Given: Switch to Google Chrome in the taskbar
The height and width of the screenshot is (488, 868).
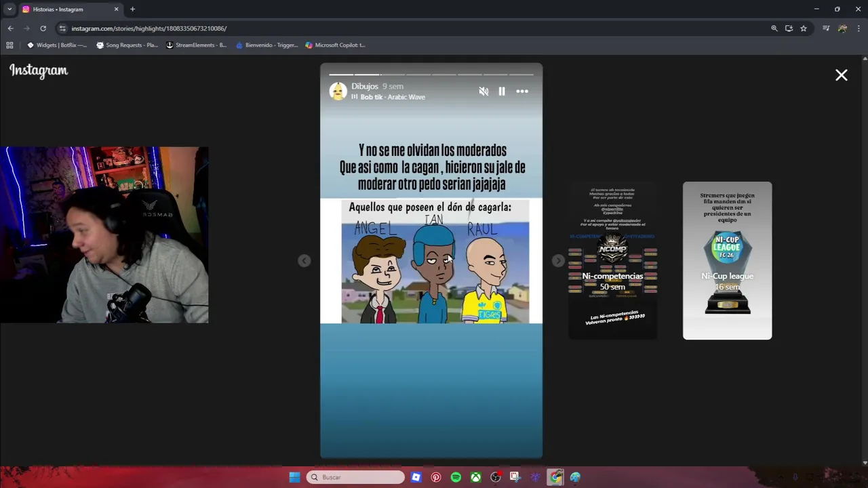Looking at the screenshot, I should pos(555,477).
